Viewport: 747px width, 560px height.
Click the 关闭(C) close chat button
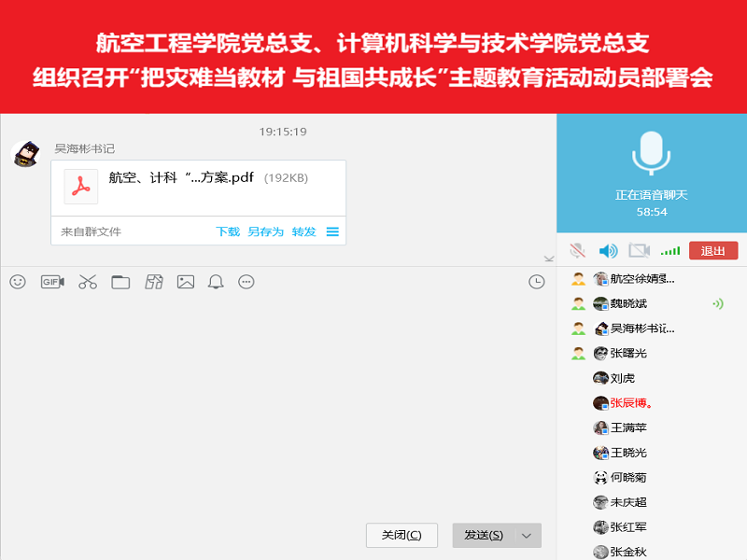click(402, 536)
